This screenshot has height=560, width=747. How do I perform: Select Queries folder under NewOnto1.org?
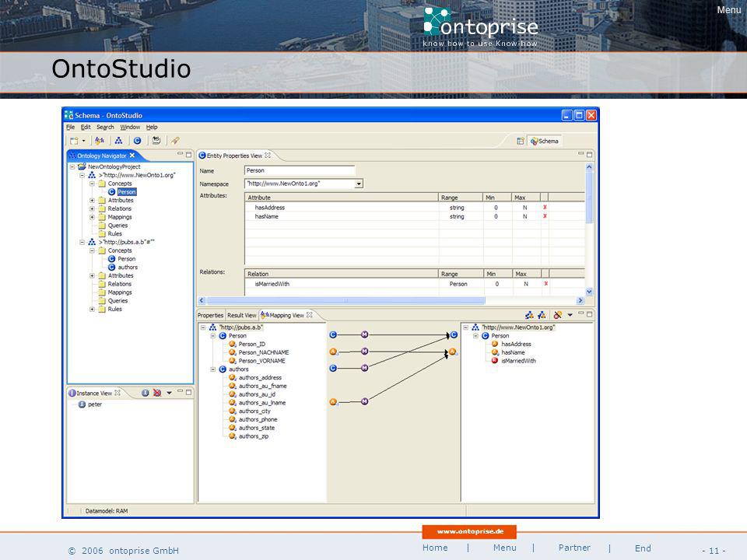tap(117, 226)
